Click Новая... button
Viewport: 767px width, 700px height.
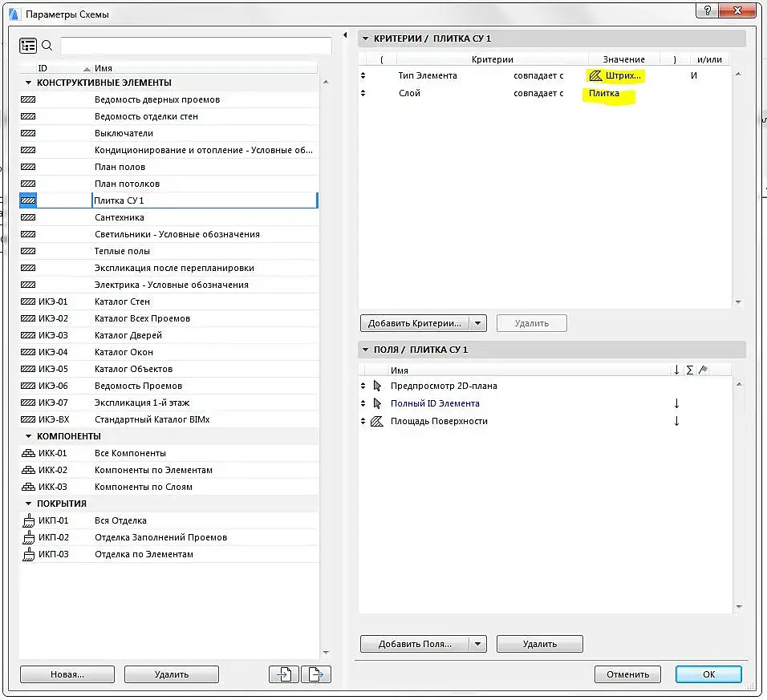point(67,674)
